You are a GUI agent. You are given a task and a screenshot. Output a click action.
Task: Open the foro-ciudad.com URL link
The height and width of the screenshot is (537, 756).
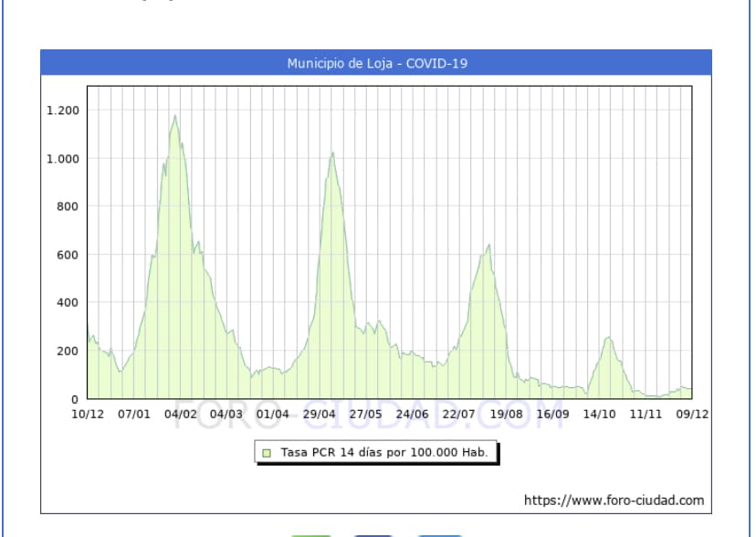[x=614, y=500]
